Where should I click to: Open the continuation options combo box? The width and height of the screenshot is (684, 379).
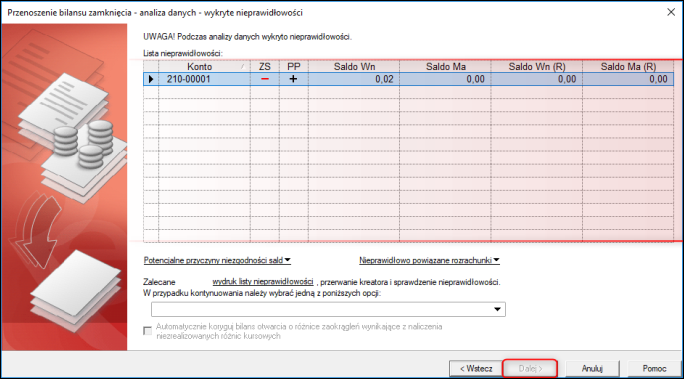pyautogui.click(x=328, y=309)
